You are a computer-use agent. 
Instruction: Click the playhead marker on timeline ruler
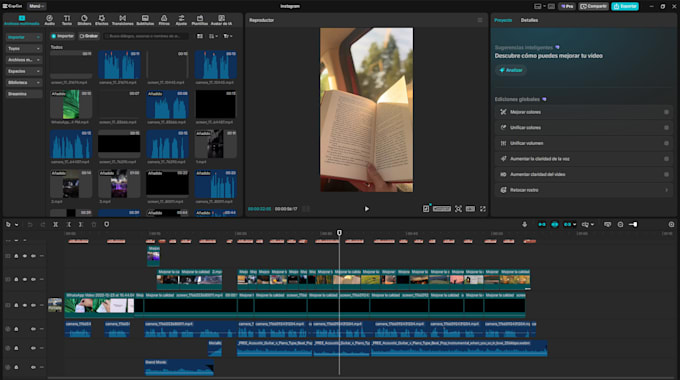point(339,233)
